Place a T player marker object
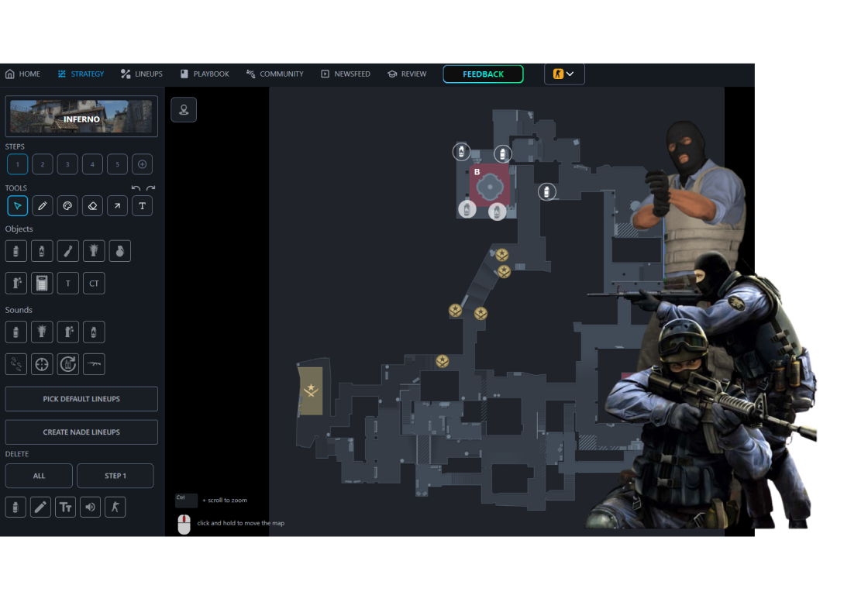The height and width of the screenshot is (609, 868). (x=68, y=284)
